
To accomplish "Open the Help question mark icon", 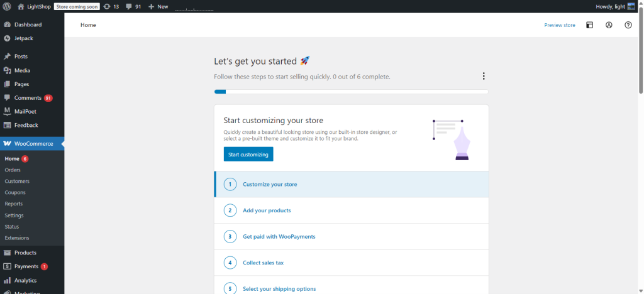I will point(628,25).
